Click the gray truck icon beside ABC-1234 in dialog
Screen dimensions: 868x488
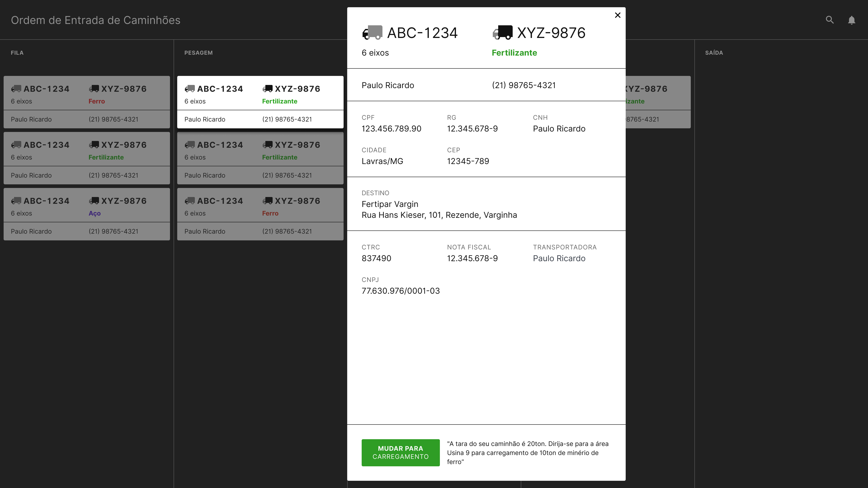pos(372,33)
